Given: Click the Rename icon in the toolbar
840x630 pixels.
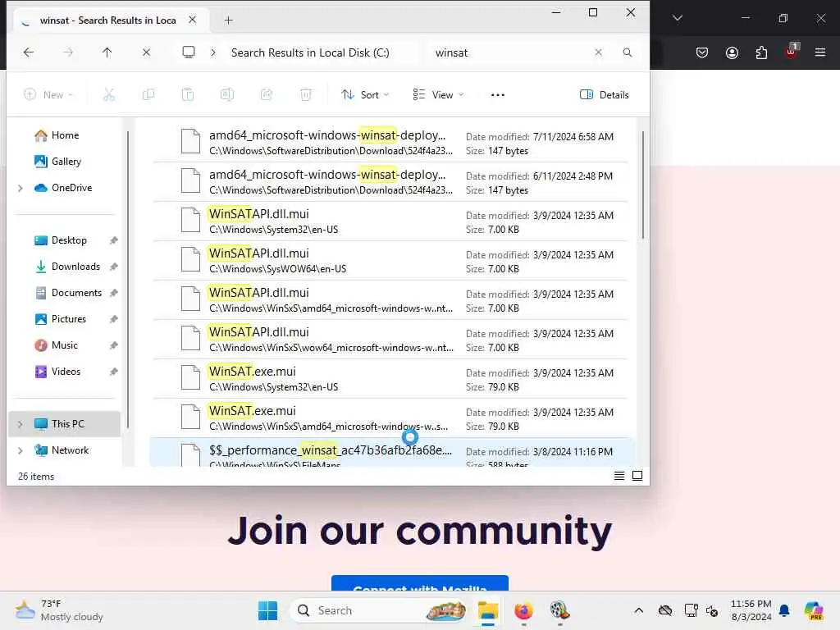Looking at the screenshot, I should (227, 95).
